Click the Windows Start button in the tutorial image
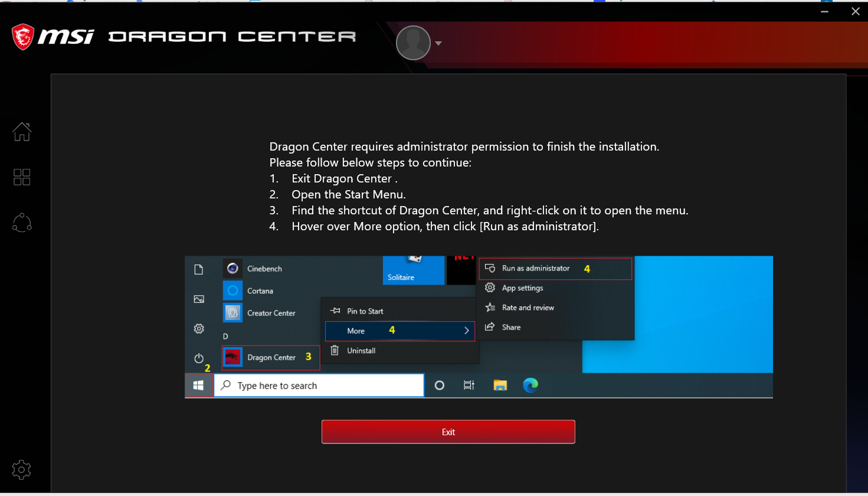Screen dimensions: 868x496 click(199, 385)
